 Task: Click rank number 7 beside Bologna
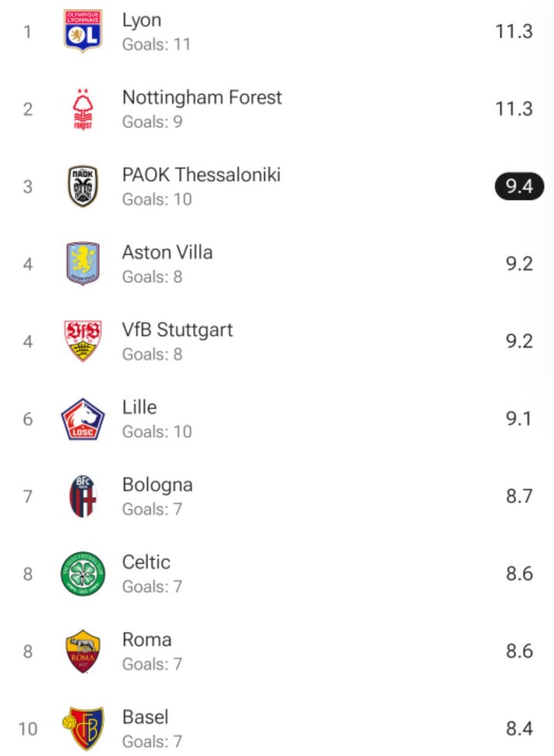[x=28, y=496]
